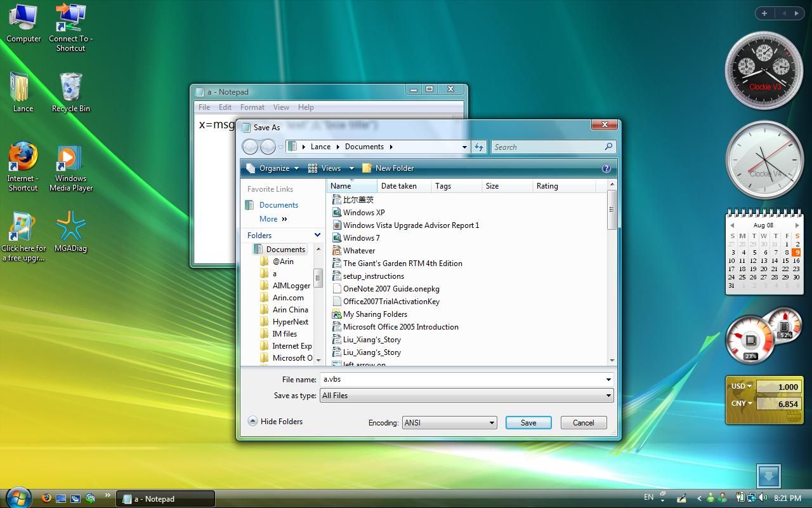Click the Save button
The image size is (812, 508).
point(528,422)
